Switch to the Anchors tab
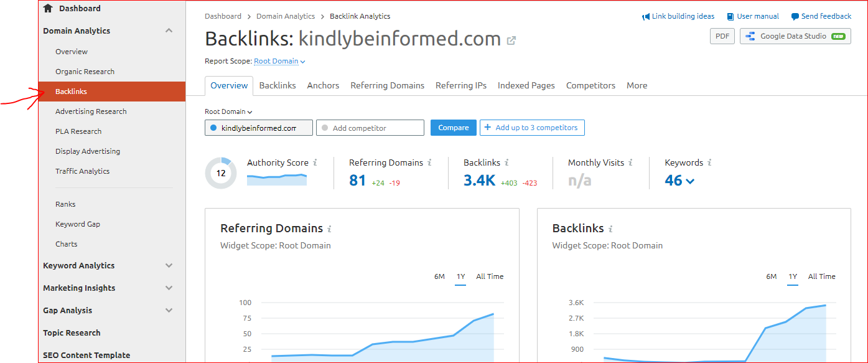The image size is (868, 363). 323,85
